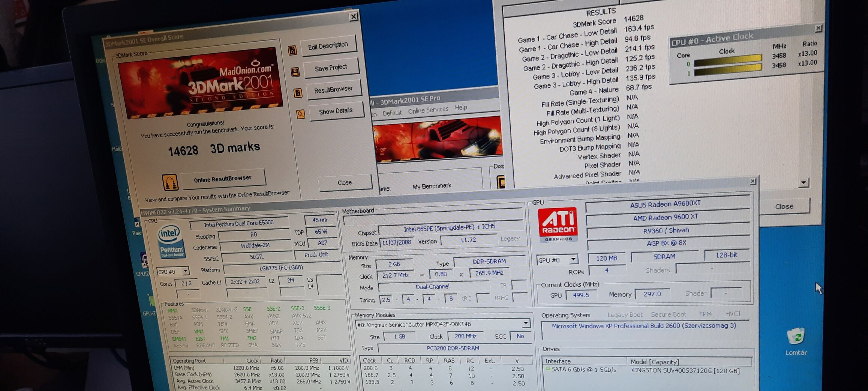Click the Wolfdale-2M codename field
This screenshot has width=868, height=391.
pyautogui.click(x=255, y=245)
